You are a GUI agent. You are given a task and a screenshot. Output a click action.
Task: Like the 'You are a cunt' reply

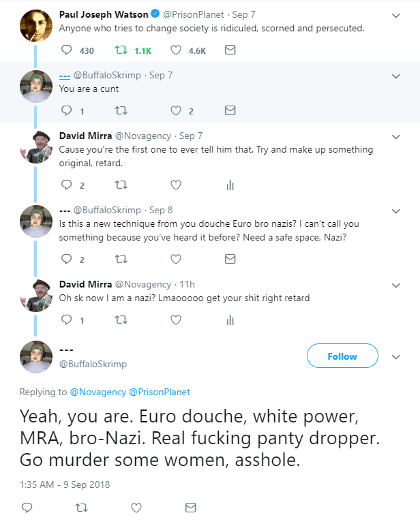pos(176,110)
